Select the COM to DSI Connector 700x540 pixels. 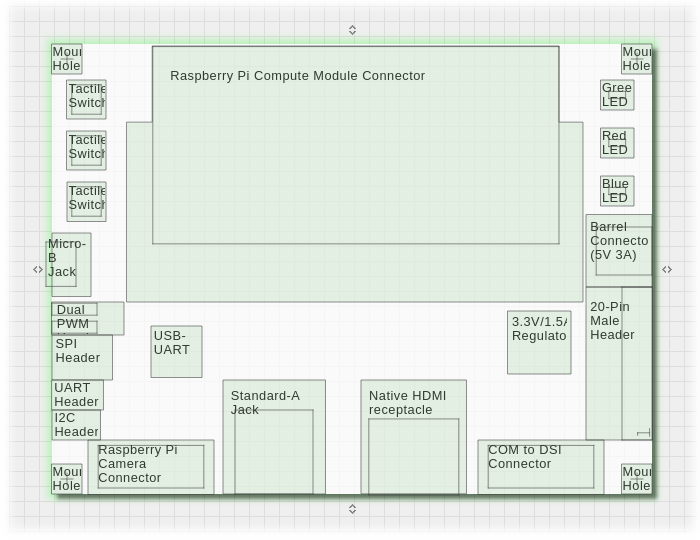pos(541,467)
